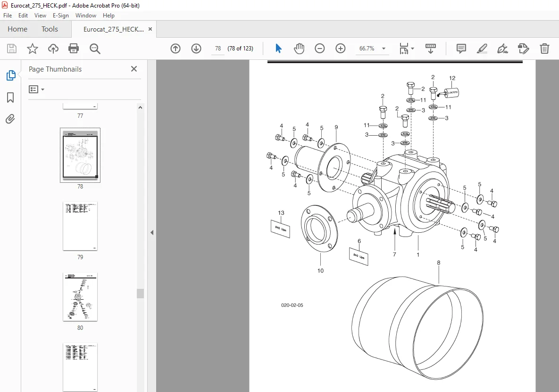Open the Bookmarks panel
The width and height of the screenshot is (559, 392).
pyautogui.click(x=10, y=97)
